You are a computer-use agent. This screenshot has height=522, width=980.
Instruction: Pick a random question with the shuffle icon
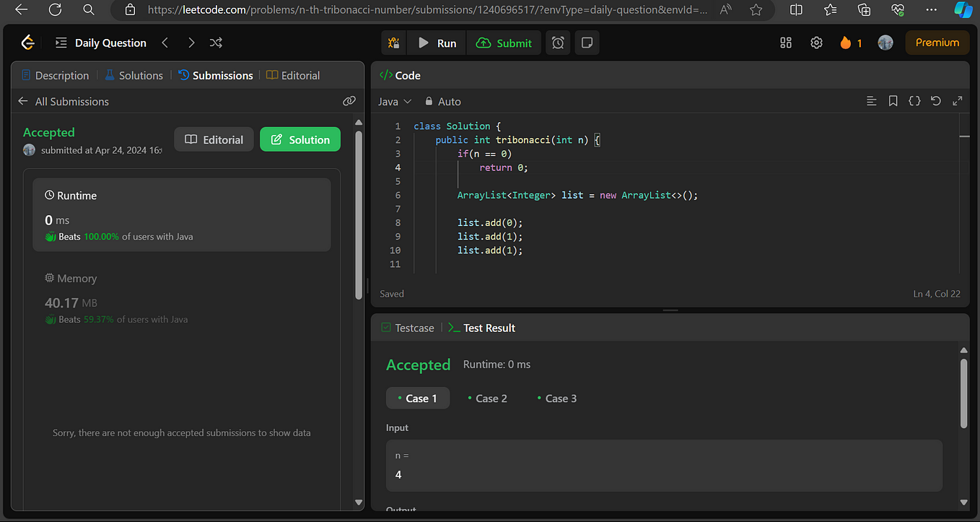[216, 43]
